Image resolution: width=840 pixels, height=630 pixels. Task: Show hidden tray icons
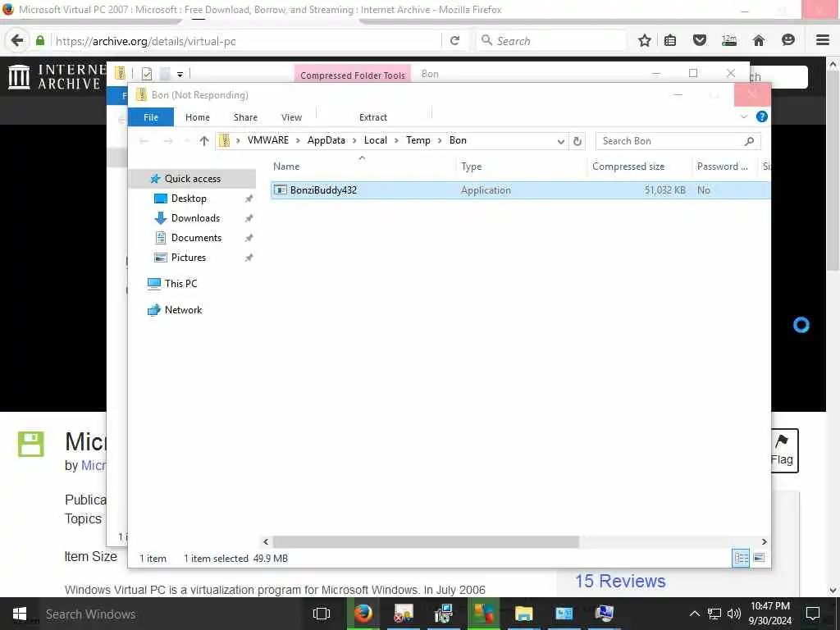coord(694,614)
